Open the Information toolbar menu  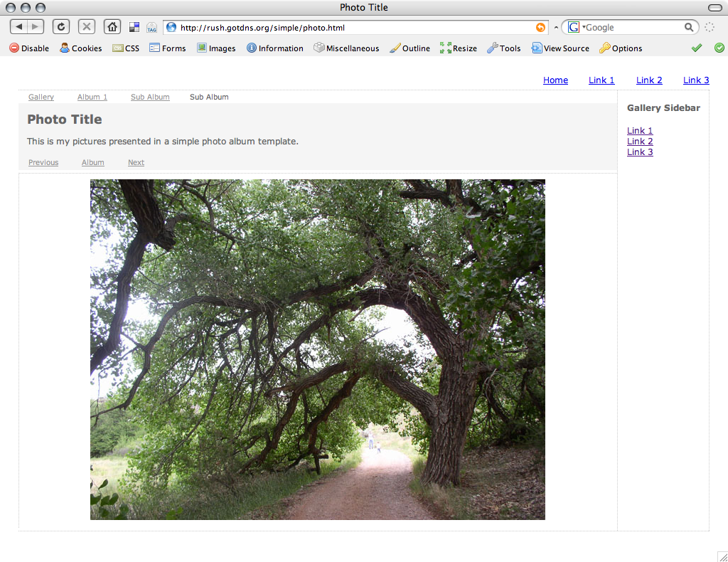point(275,48)
